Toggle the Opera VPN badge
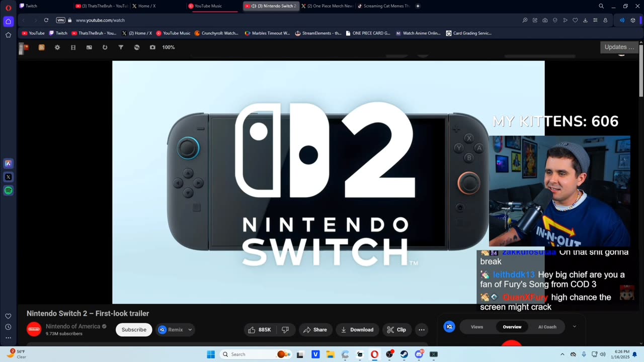 pos(60,20)
